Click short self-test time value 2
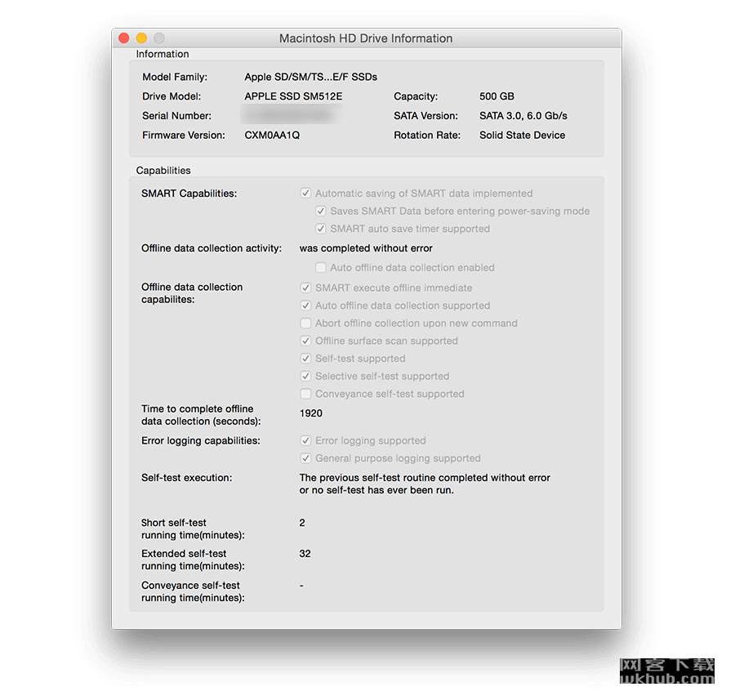 pyautogui.click(x=302, y=522)
